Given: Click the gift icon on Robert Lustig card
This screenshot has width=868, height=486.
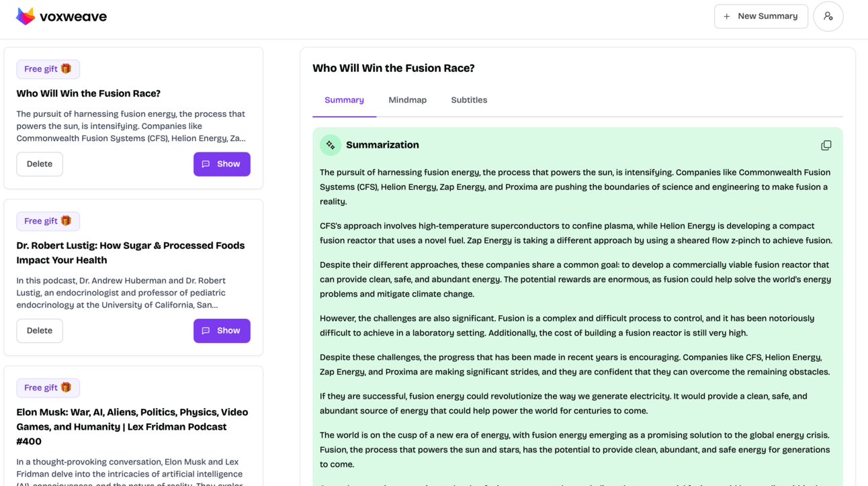Looking at the screenshot, I should [66, 221].
